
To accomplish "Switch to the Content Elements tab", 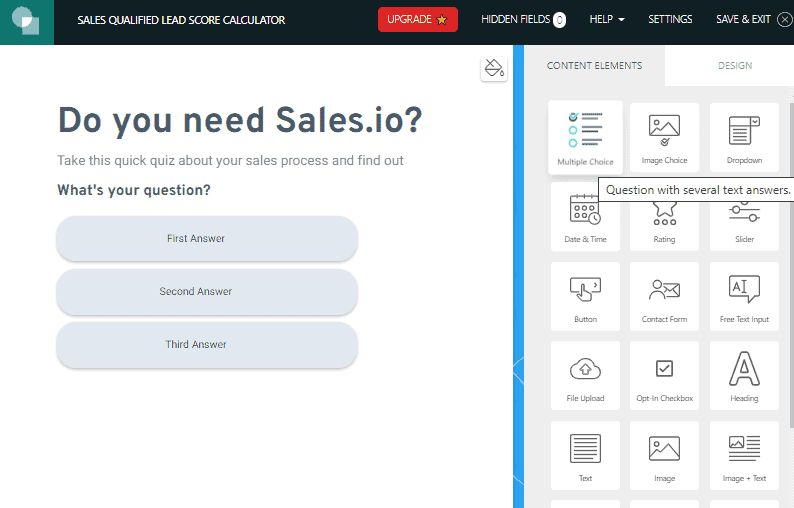I will [594, 65].
